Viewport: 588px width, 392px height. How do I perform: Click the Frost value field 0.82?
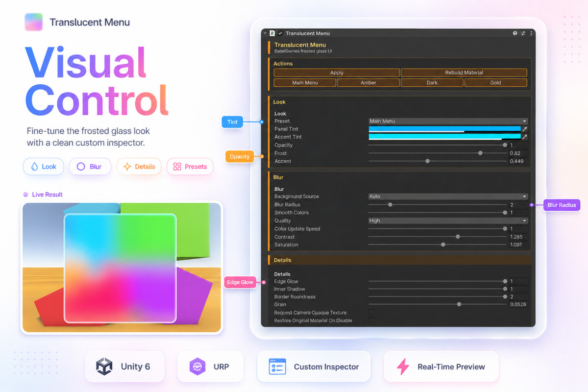pyautogui.click(x=518, y=153)
